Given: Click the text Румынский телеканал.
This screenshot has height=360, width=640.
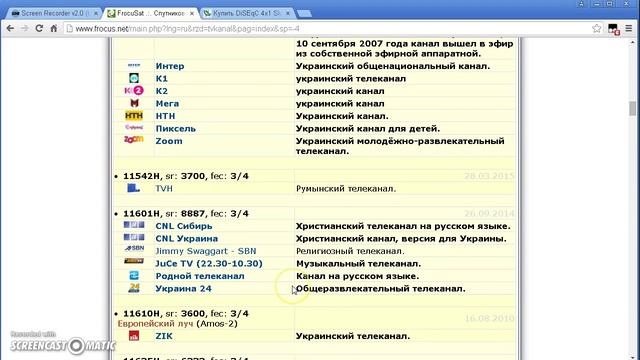Looking at the screenshot, I should 346,189.
